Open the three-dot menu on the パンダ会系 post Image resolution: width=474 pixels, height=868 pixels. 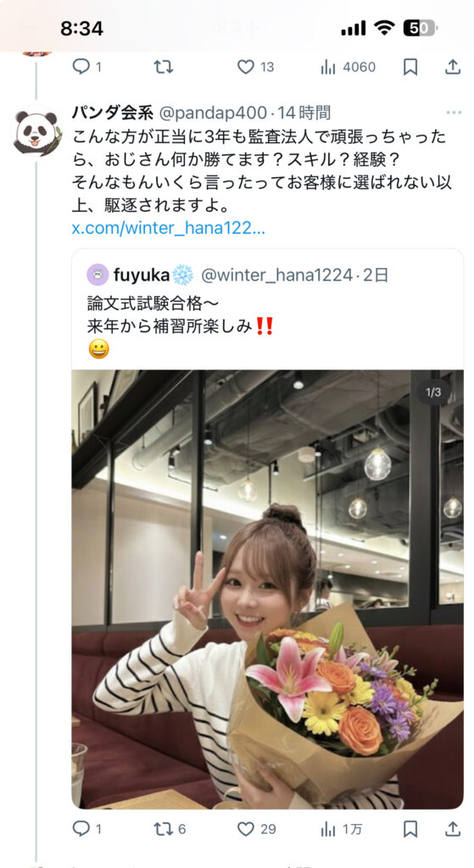coord(454,113)
